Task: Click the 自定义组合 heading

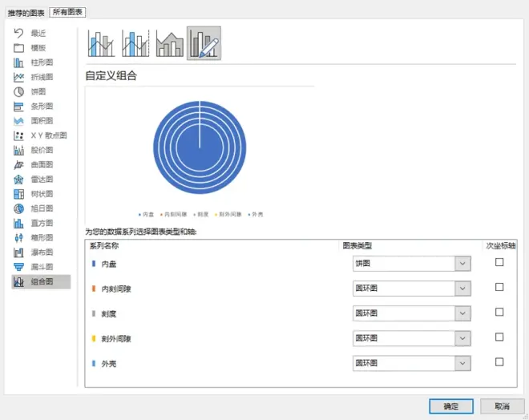Action: (x=111, y=75)
